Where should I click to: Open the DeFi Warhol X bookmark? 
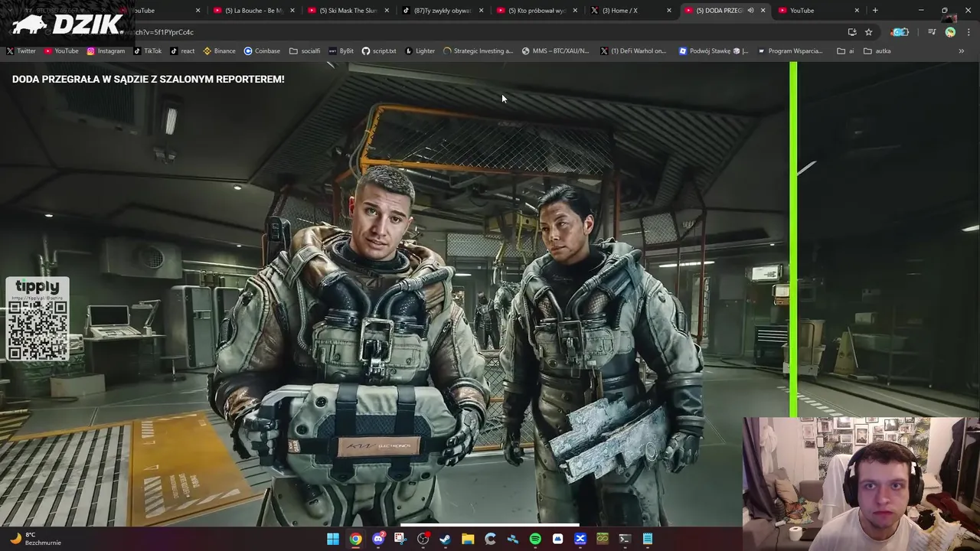tap(632, 51)
